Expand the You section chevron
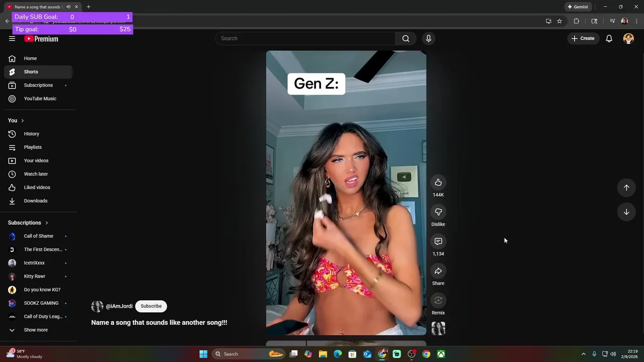The image size is (644, 362). coord(22,121)
